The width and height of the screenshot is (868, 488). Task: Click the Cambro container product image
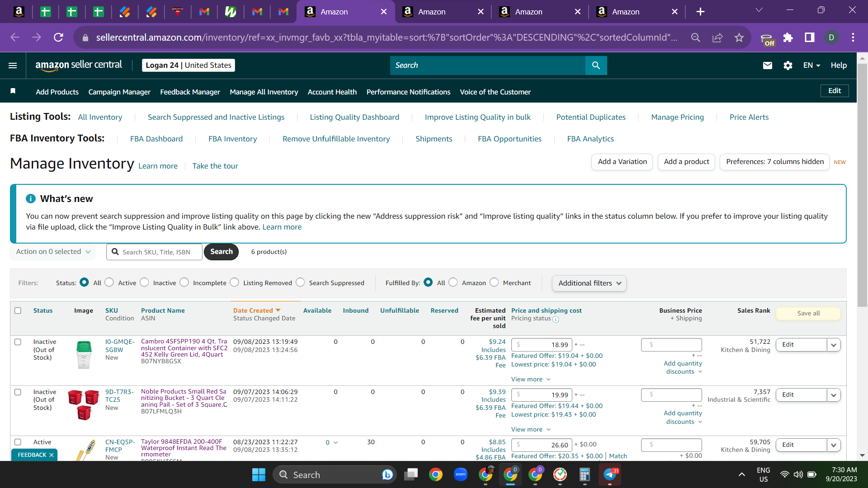84,355
